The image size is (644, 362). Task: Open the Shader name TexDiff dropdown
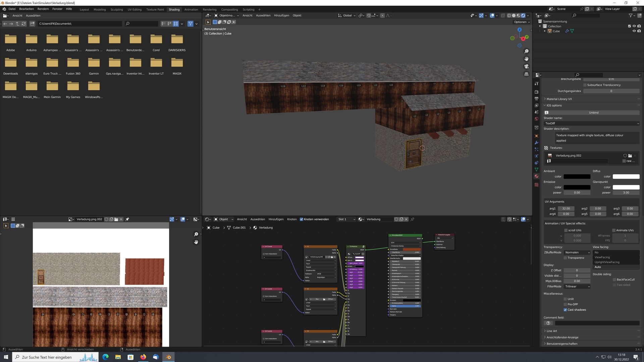point(591,123)
